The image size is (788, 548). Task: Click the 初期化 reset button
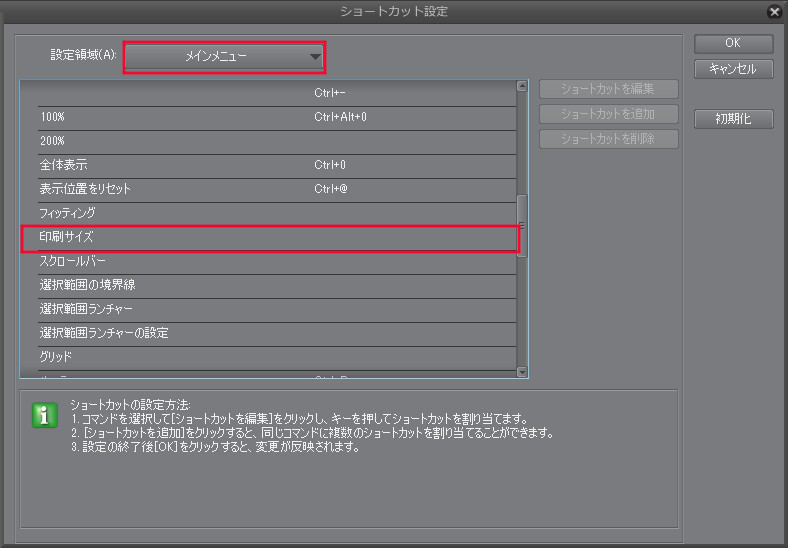(x=733, y=119)
